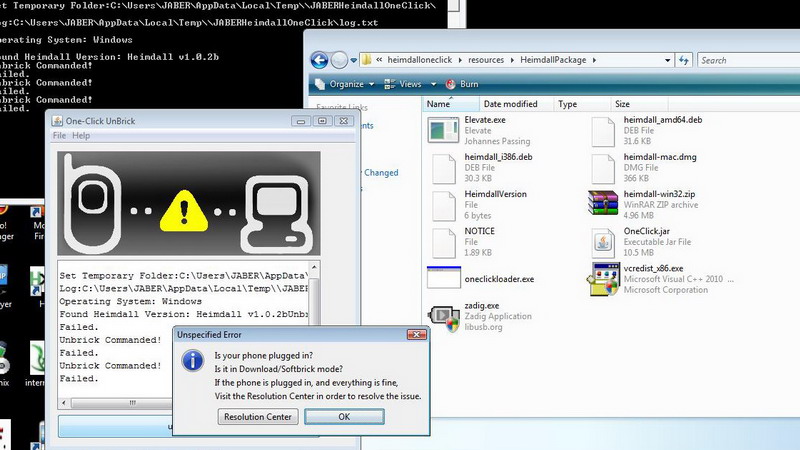Click the yellow warning triangle image

184,211
